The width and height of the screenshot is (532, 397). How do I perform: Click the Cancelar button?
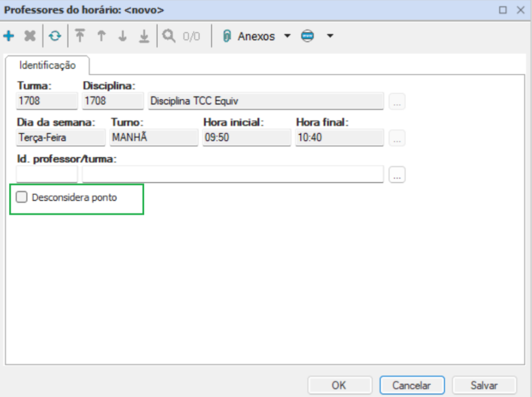(412, 385)
